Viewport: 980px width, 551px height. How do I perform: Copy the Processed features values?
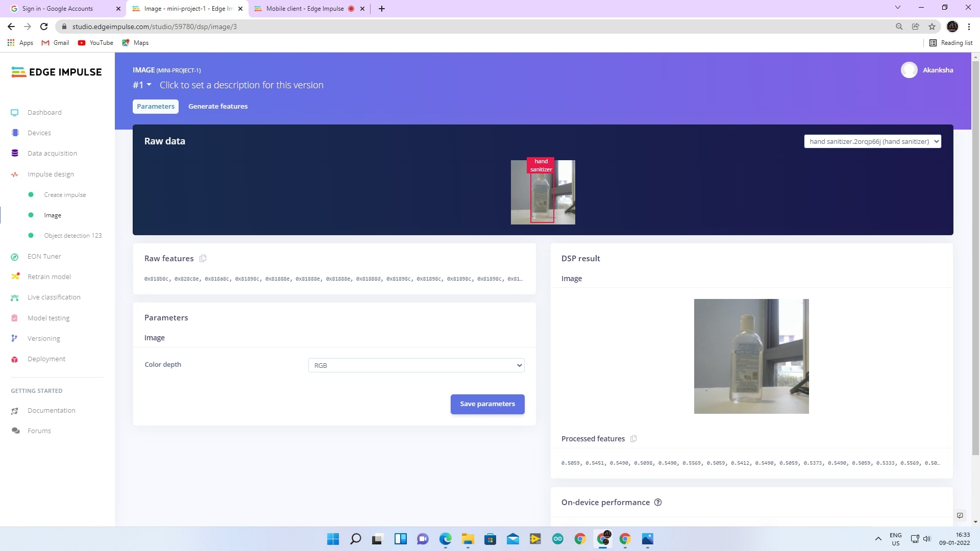point(633,438)
